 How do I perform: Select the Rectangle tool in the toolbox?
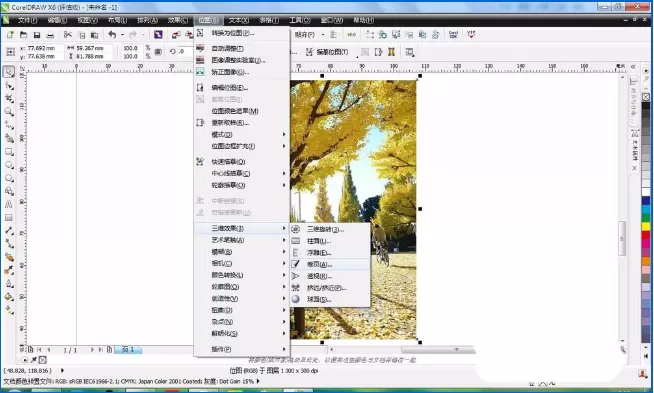click(9, 151)
